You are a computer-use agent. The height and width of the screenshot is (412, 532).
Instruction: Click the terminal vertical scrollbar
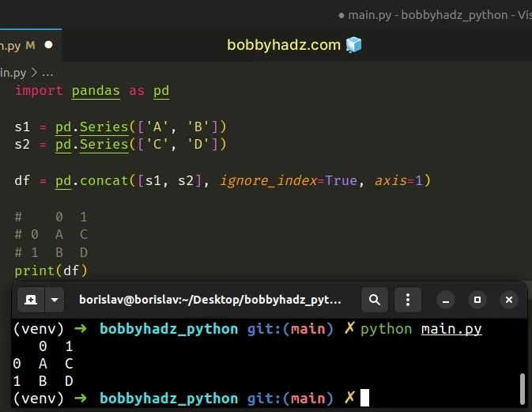(523, 389)
